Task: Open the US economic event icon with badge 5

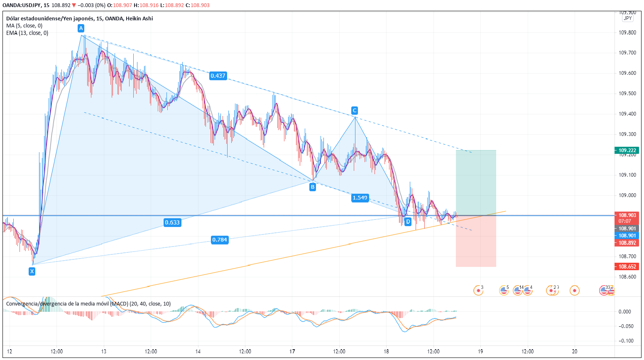Action: click(504, 291)
